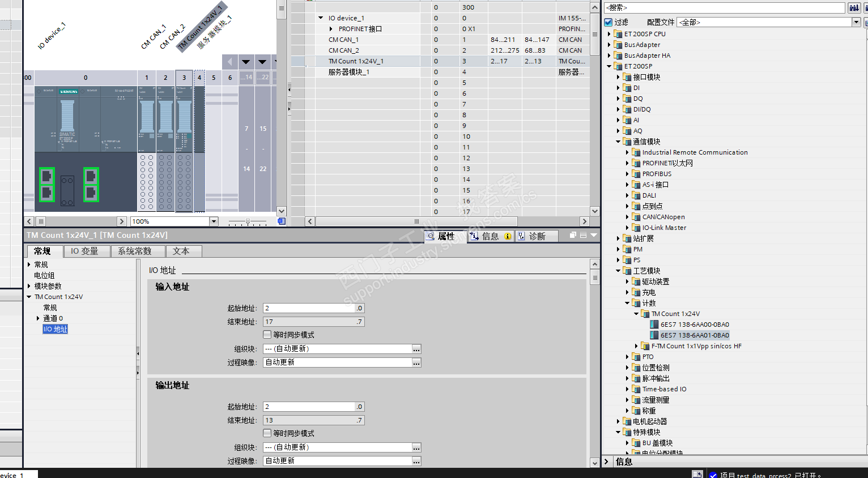
Task: Collapse the IO device_1 row in overview
Action: point(321,18)
